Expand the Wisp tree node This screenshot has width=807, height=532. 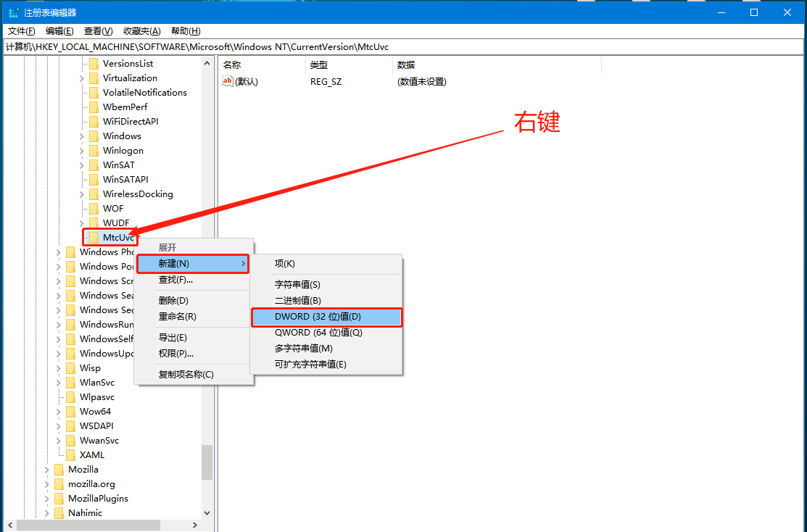coord(59,368)
